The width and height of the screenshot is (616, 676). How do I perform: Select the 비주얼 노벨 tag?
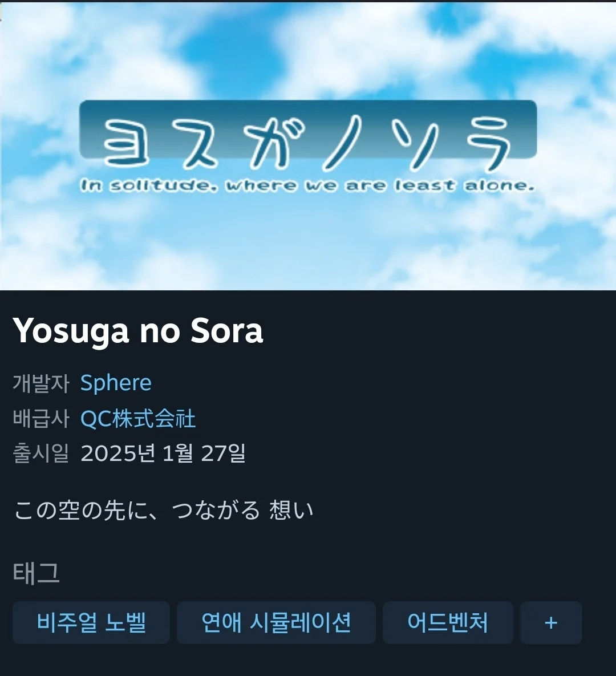[x=91, y=622]
